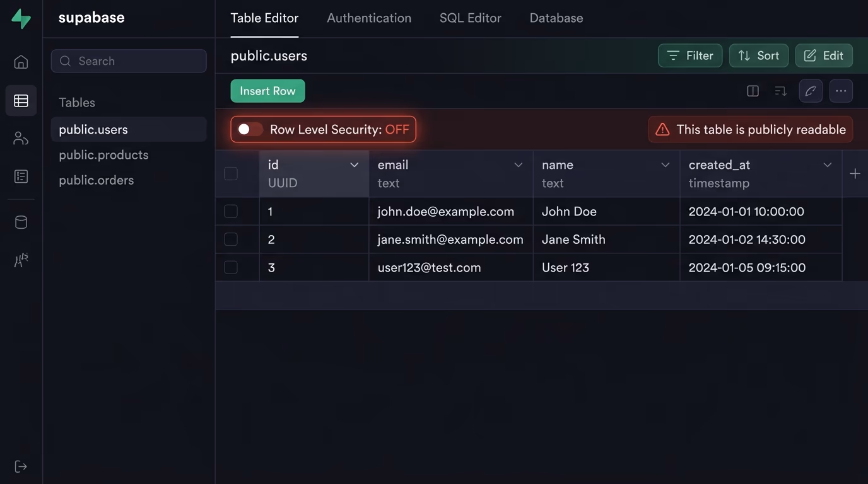868x484 pixels.
Task: Open the list/SQL editor sidebar icon
Action: [21, 176]
